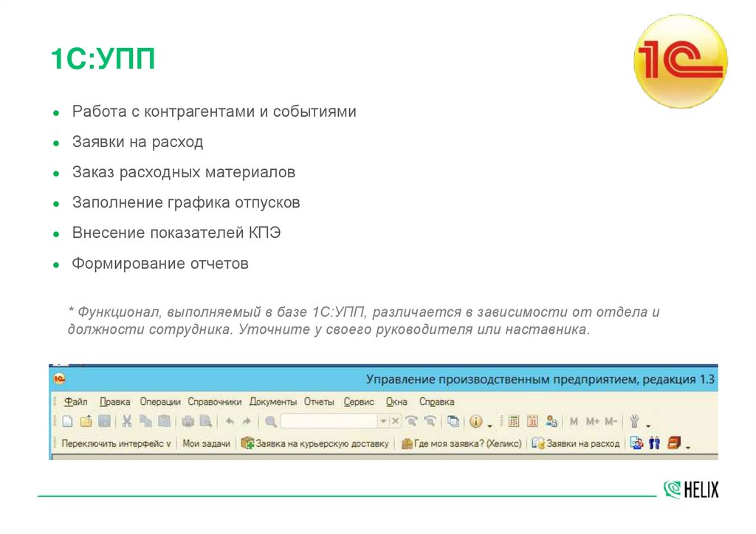Click the document with person icon

pos(636,443)
